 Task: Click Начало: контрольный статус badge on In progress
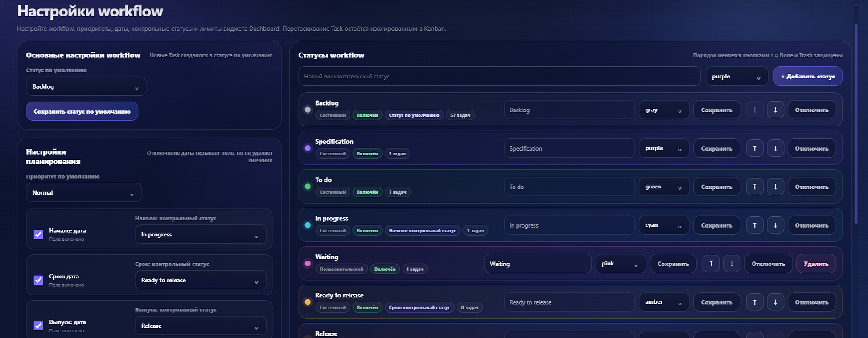click(x=422, y=231)
